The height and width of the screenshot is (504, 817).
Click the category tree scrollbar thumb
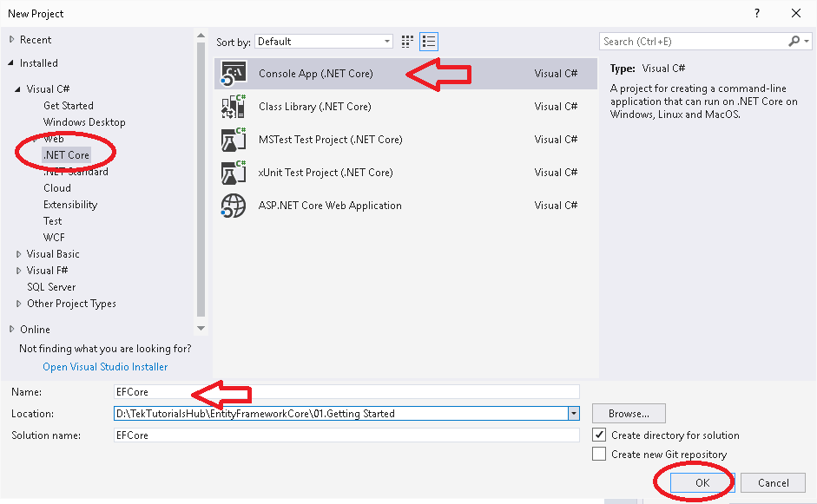pos(201,179)
